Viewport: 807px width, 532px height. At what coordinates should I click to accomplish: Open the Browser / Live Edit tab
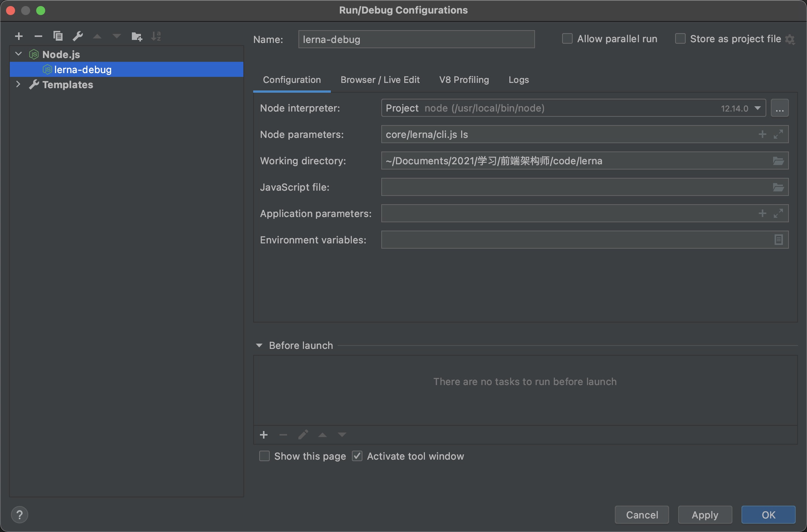(380, 80)
